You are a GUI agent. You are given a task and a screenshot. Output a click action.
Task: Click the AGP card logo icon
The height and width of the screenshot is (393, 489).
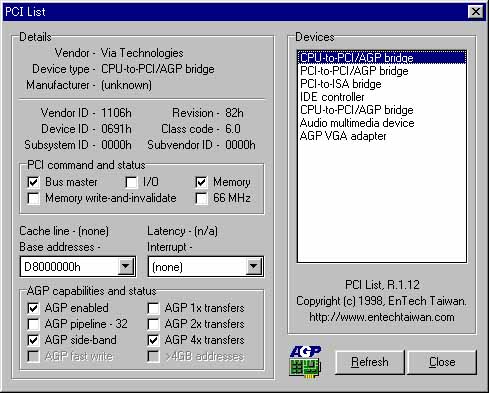[x=305, y=362]
